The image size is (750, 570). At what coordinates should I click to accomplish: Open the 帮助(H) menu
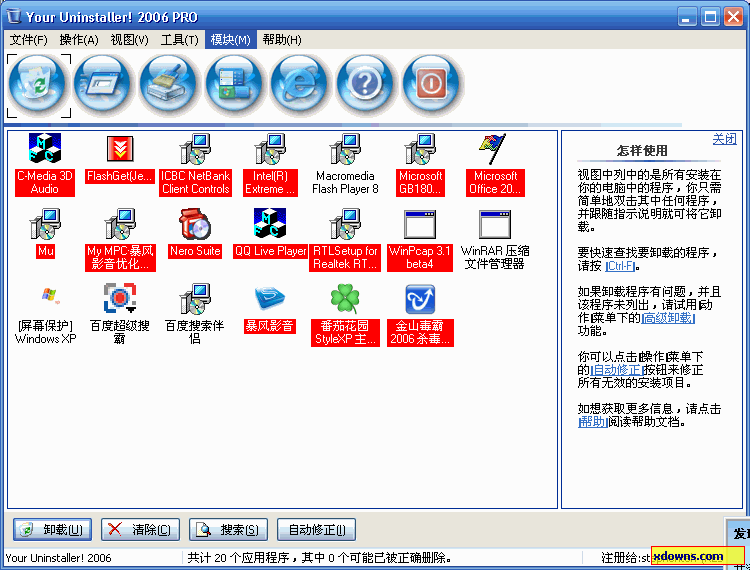282,40
